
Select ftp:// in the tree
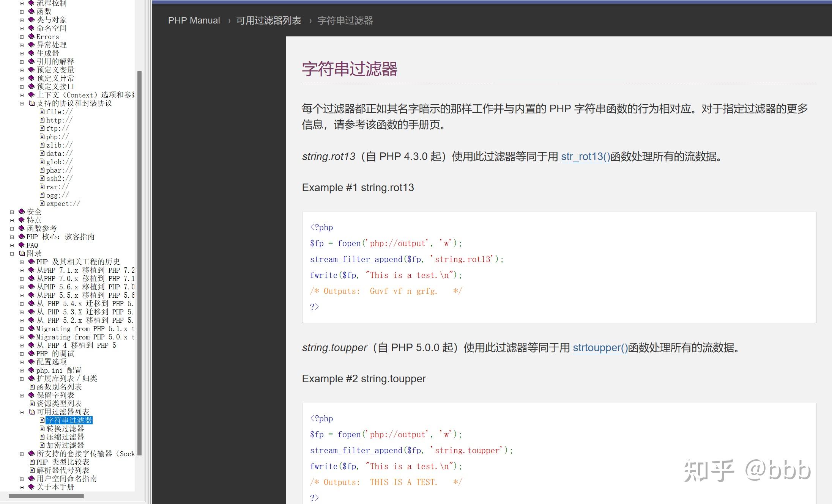coord(57,128)
